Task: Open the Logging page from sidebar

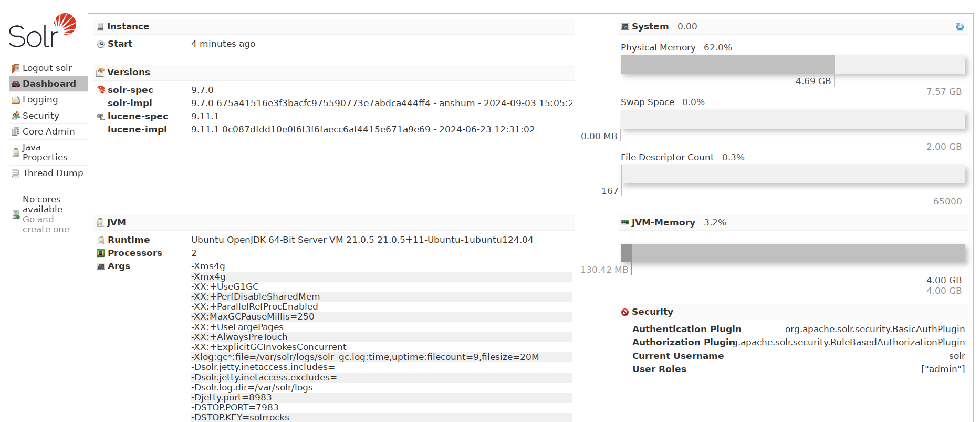Action: click(40, 99)
